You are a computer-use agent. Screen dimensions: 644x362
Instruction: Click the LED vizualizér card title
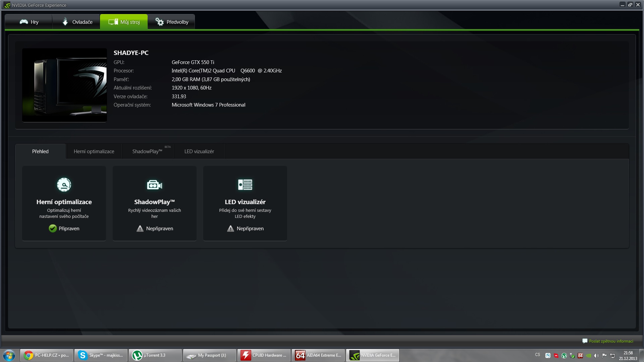(x=245, y=202)
